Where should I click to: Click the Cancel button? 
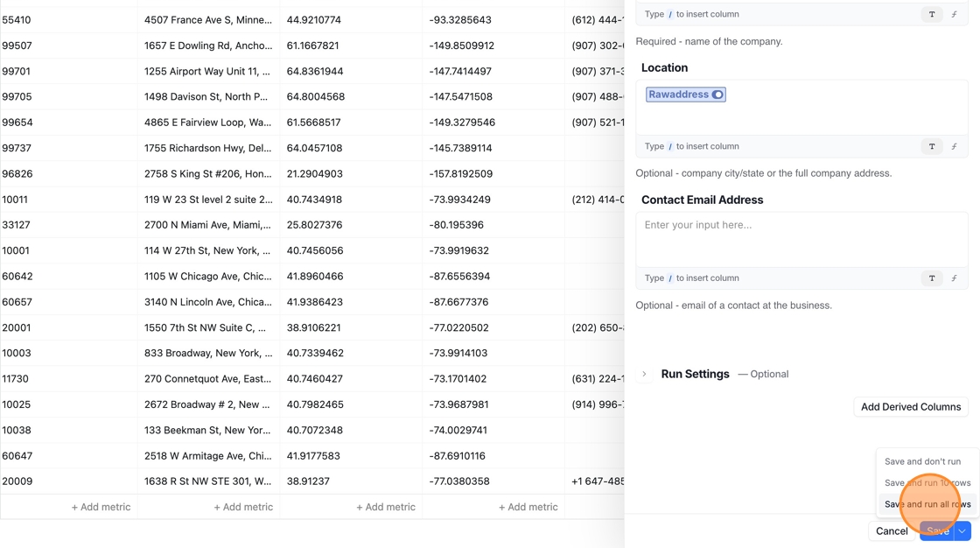pyautogui.click(x=892, y=531)
